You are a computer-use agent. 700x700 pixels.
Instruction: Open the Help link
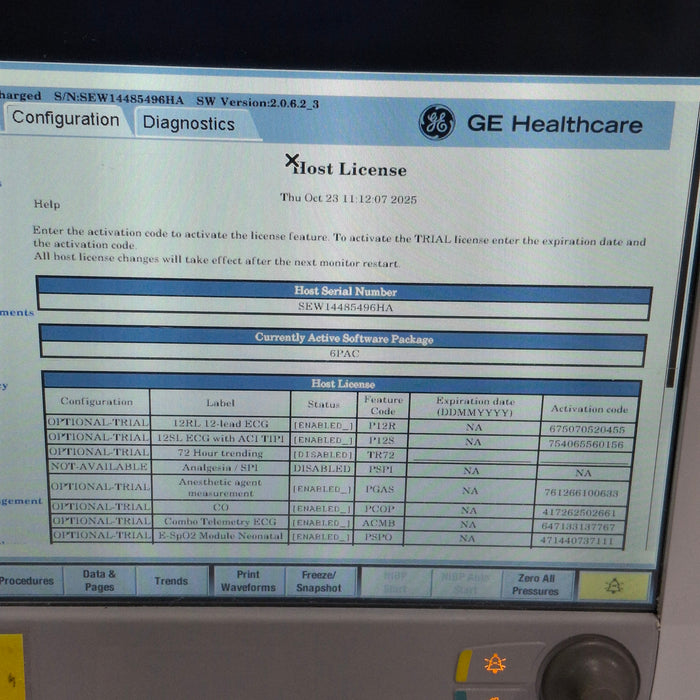tap(47, 204)
